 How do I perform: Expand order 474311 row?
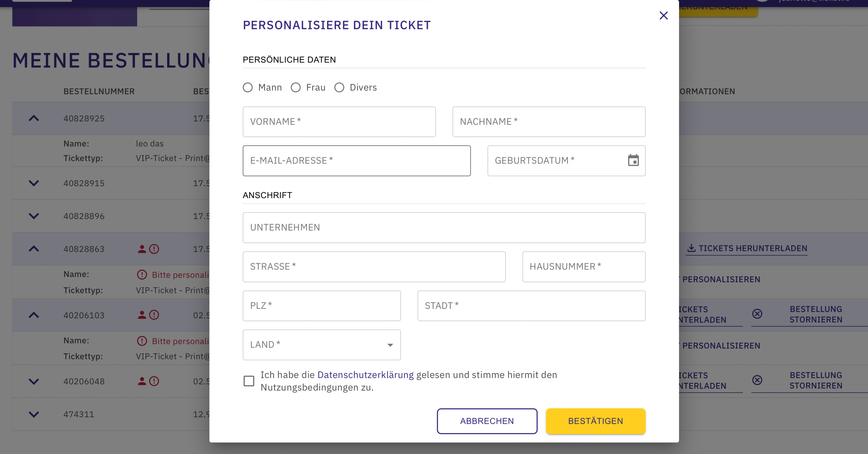[34, 414]
